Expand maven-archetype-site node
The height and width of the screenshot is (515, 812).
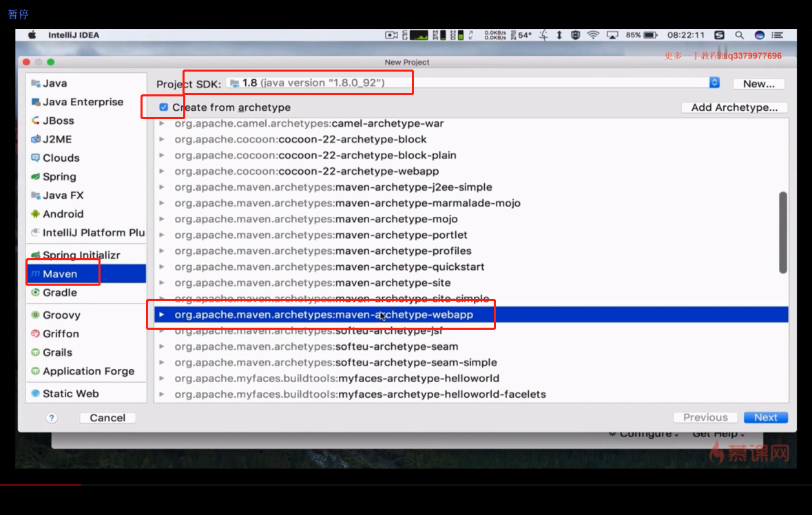pyautogui.click(x=162, y=282)
